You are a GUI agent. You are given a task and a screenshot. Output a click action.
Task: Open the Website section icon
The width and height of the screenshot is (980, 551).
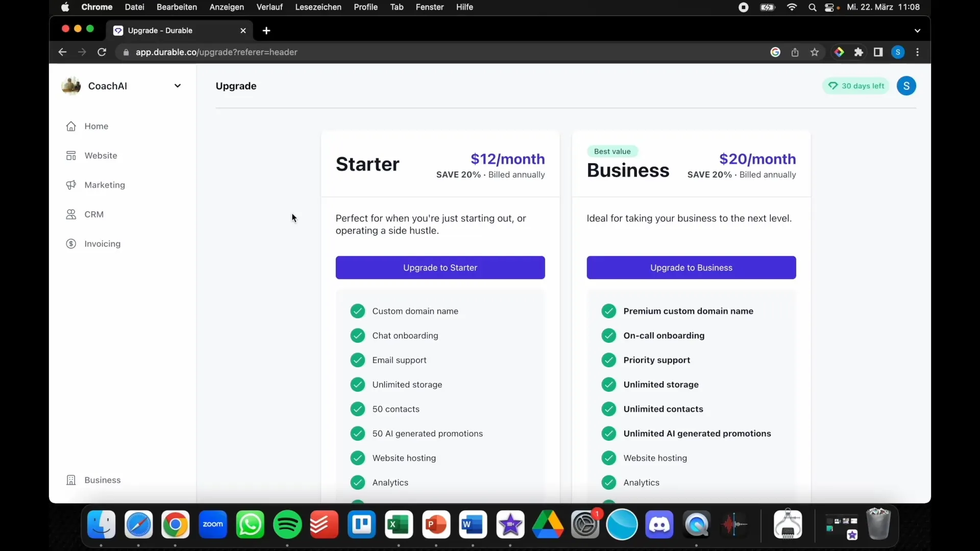point(71,156)
